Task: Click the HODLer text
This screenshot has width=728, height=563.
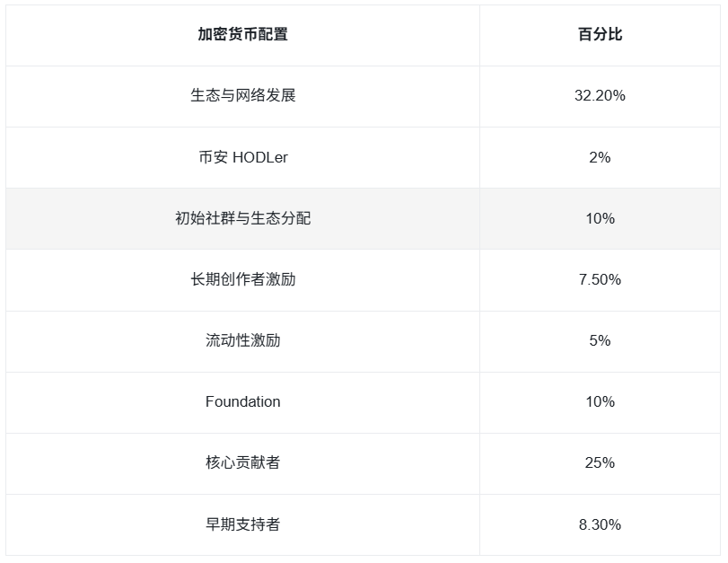Action: click(x=260, y=157)
